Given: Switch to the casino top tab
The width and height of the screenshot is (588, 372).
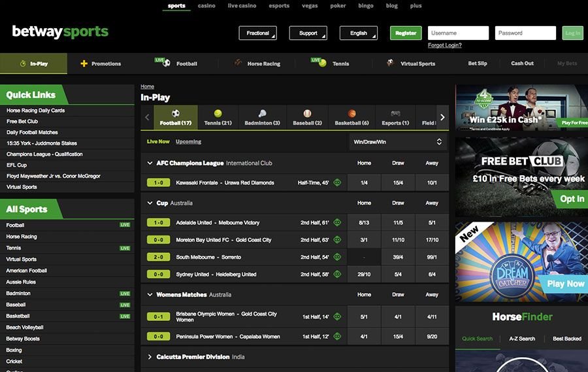Looking at the screenshot, I should tap(206, 6).
